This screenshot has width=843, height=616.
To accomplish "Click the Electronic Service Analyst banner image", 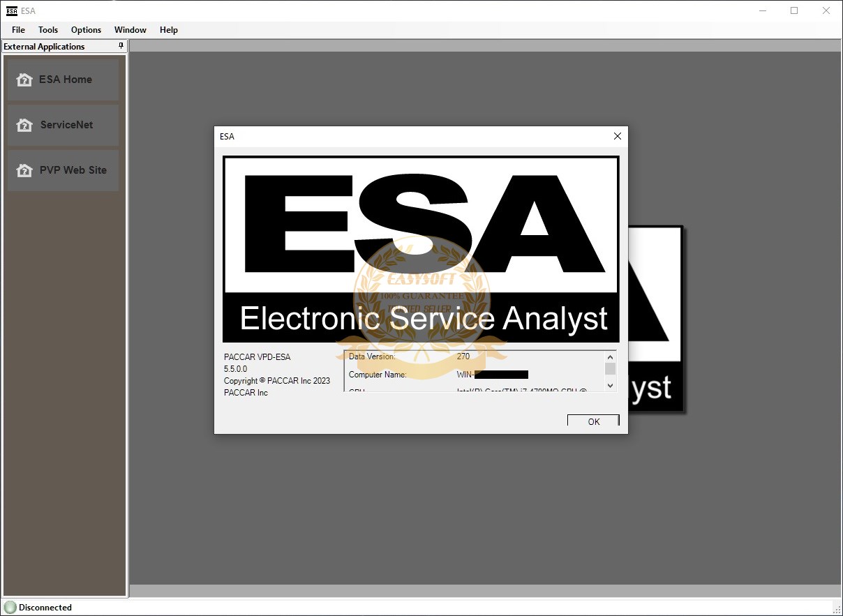I will point(421,249).
